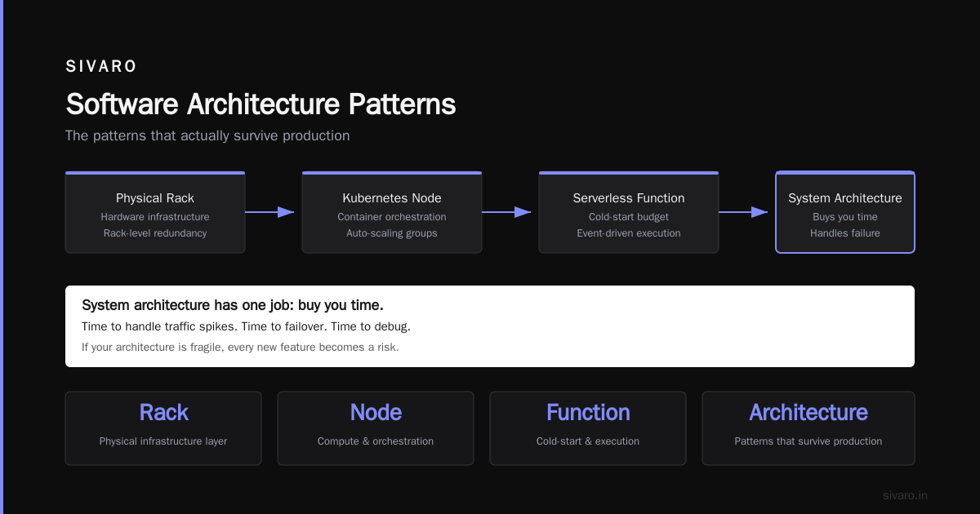Image resolution: width=980 pixels, height=514 pixels.
Task: Click the Physical Rack box
Action: pyautogui.click(x=155, y=212)
